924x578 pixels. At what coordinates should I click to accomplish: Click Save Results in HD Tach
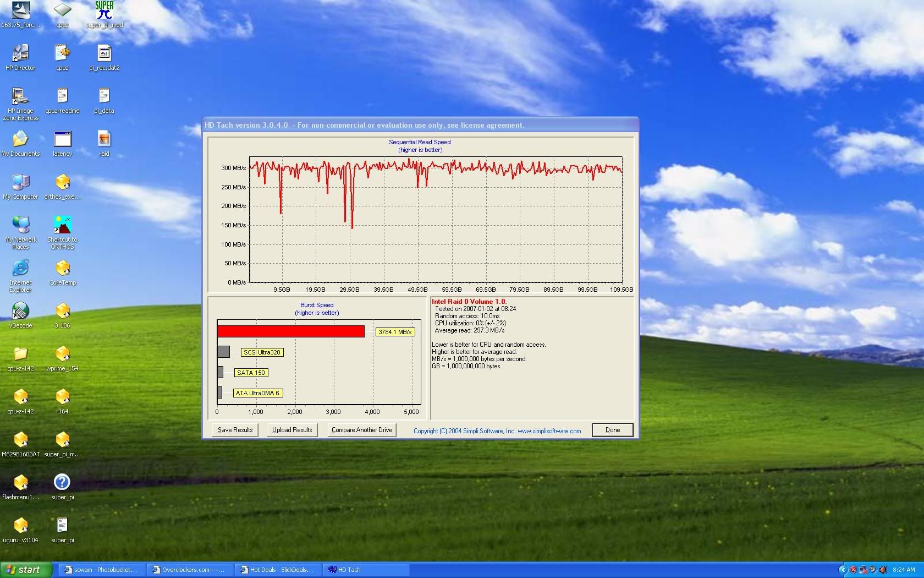point(235,430)
